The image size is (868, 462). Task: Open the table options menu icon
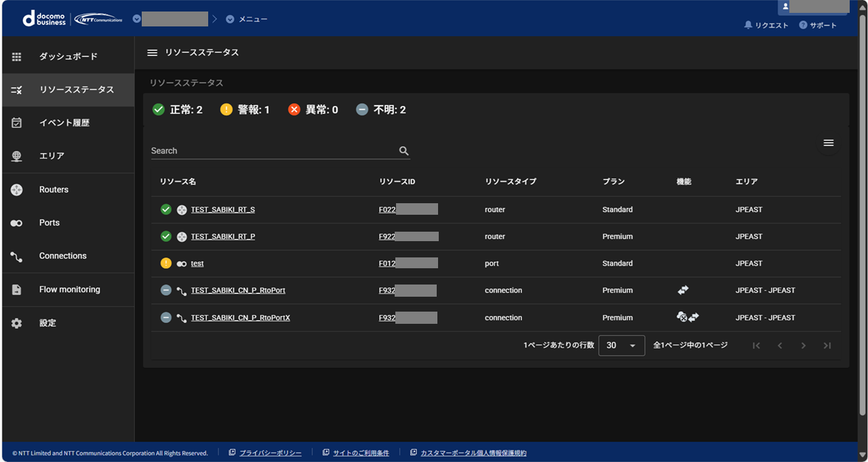[x=828, y=143]
